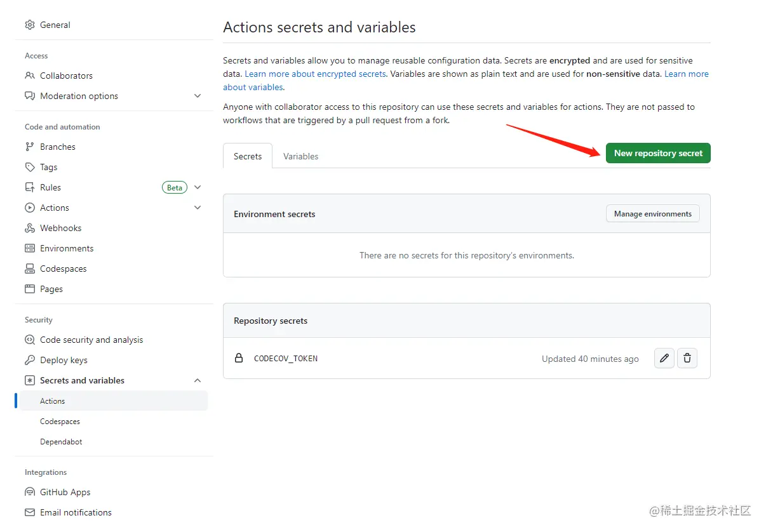Open Dependabot under Secrets and variables
The image size is (766, 532).
61,442
